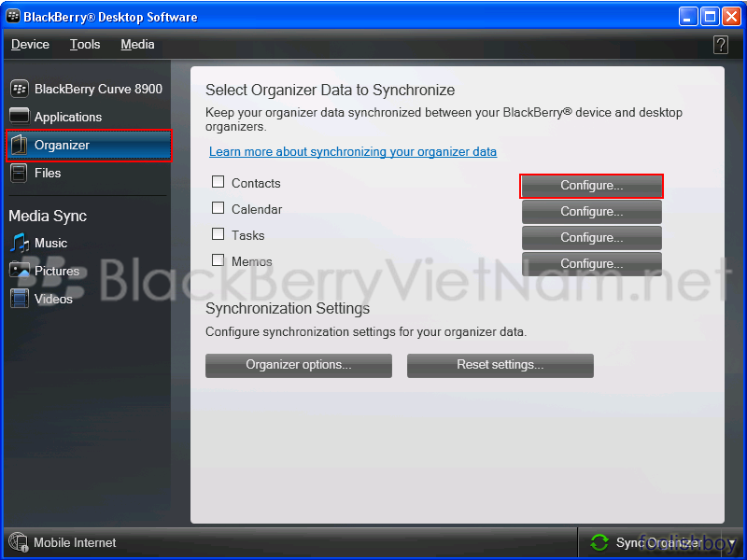Click the Mobile Internet globe icon
Image resolution: width=747 pixels, height=560 pixels.
pos(19,542)
